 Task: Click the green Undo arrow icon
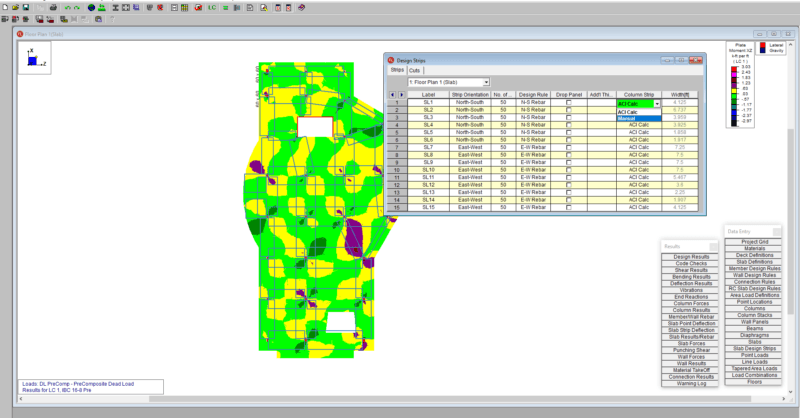pyautogui.click(x=67, y=7)
